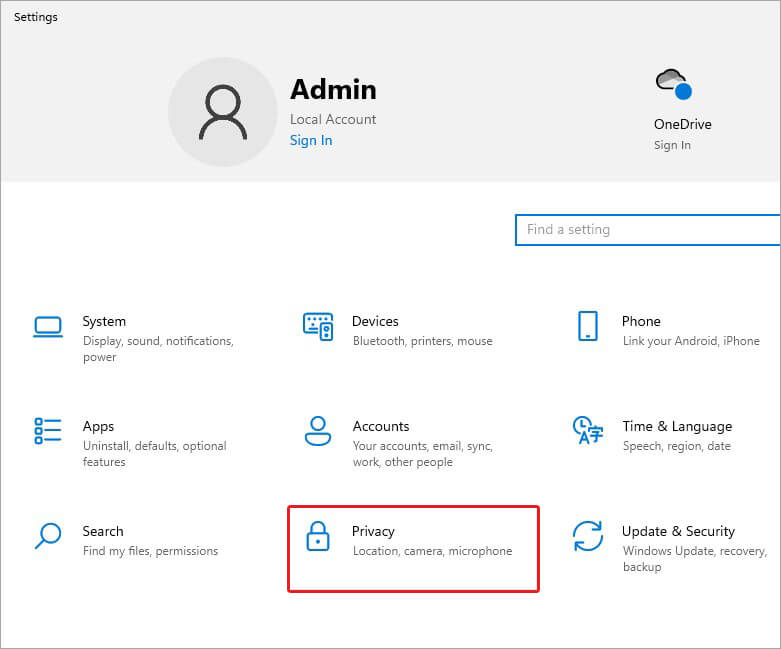781x649 pixels.
Task: Focus the Find a setting search box
Action: [x=646, y=230]
